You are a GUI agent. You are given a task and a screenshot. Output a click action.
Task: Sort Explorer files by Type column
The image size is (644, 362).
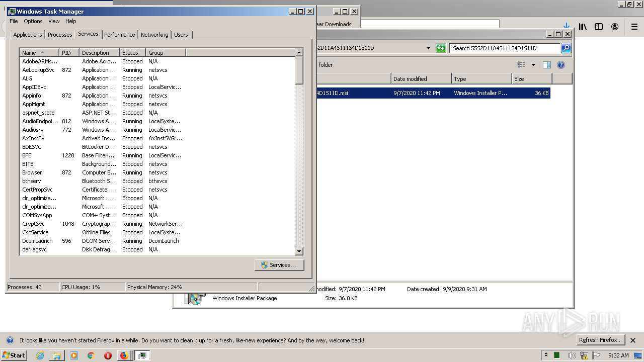click(481, 79)
